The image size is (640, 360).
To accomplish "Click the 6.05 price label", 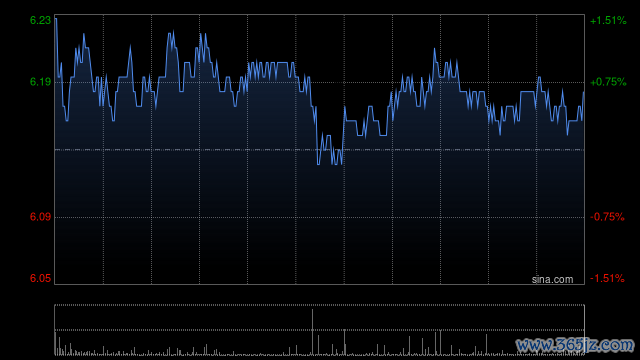I will click(x=40, y=278).
